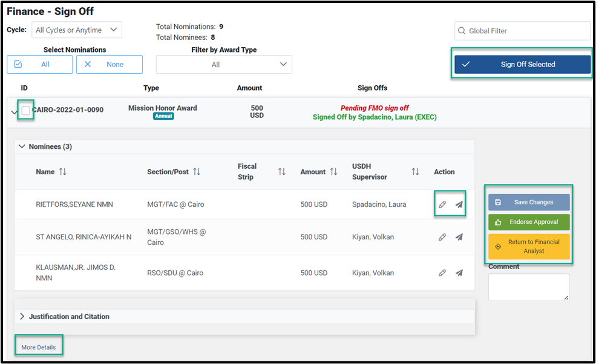
Task: Click the RSO/SDU @ Cairo cell
Action: tap(175, 273)
